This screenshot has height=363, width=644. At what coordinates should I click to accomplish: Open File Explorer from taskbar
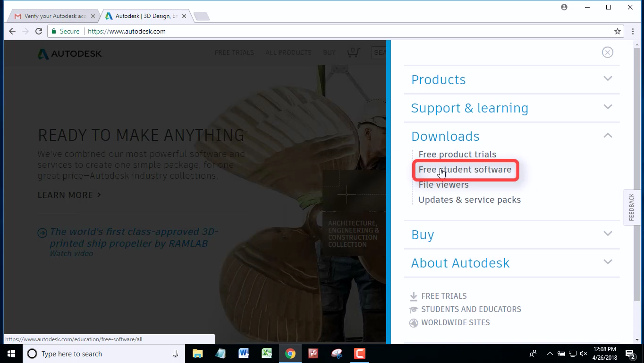(197, 354)
